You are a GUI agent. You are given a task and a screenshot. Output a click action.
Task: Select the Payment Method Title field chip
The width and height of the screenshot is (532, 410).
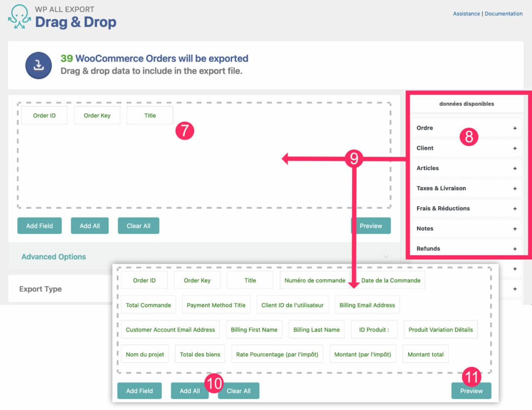(216, 305)
